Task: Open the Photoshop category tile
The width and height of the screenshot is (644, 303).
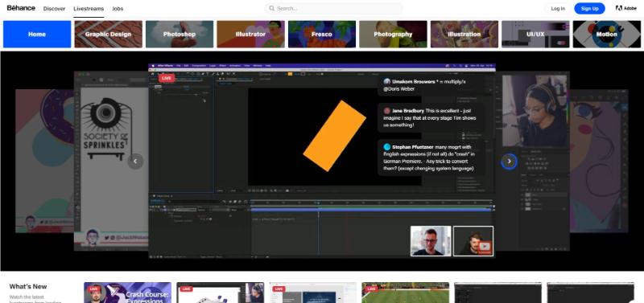Action: coord(180,34)
